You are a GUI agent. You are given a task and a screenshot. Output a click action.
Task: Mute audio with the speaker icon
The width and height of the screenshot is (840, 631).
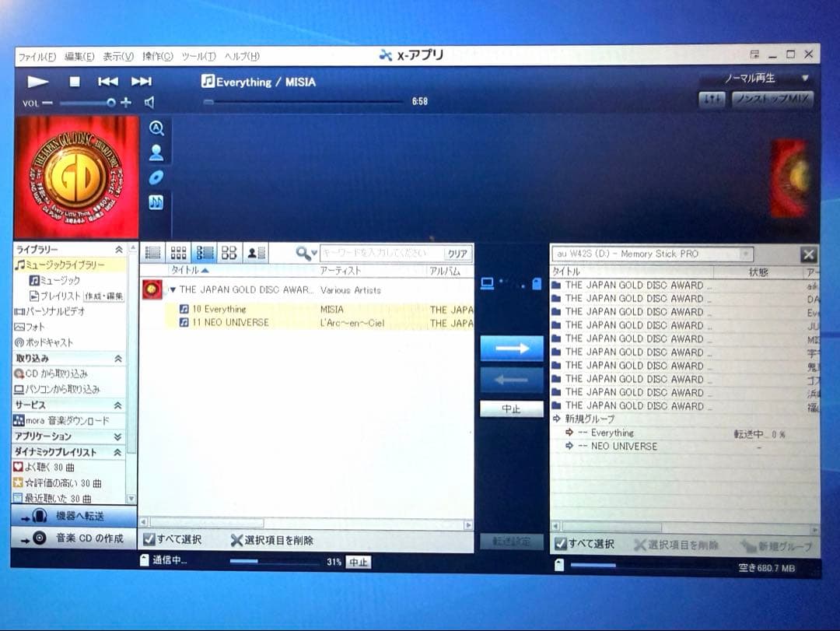click(149, 102)
